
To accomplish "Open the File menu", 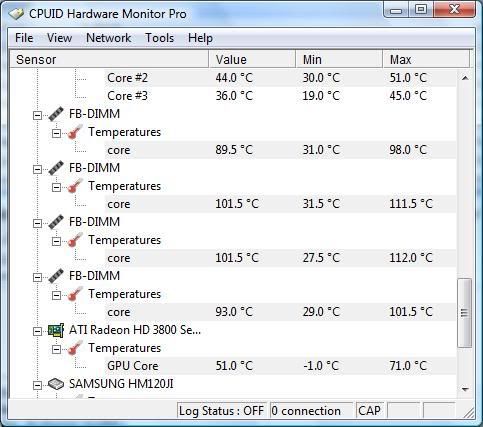I will 24,38.
